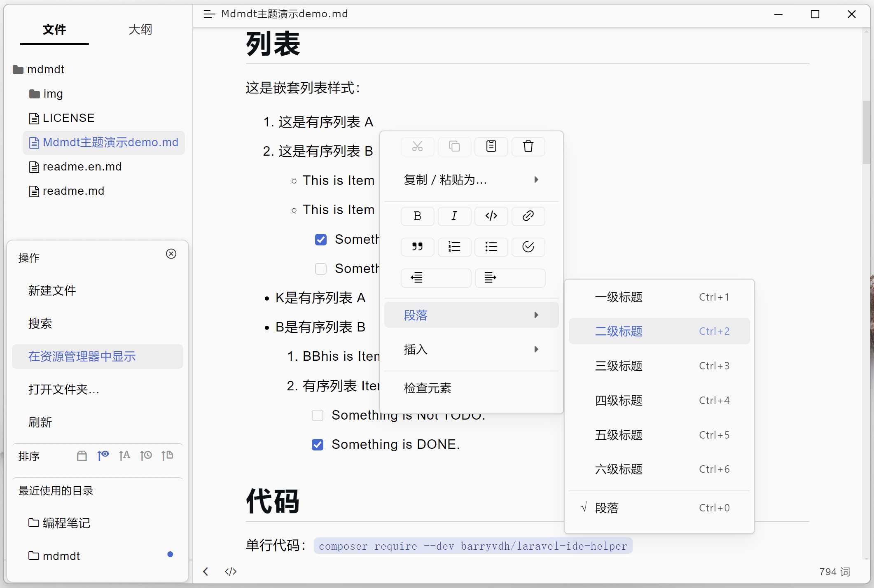
Task: Open readme.md file
Action: click(67, 191)
